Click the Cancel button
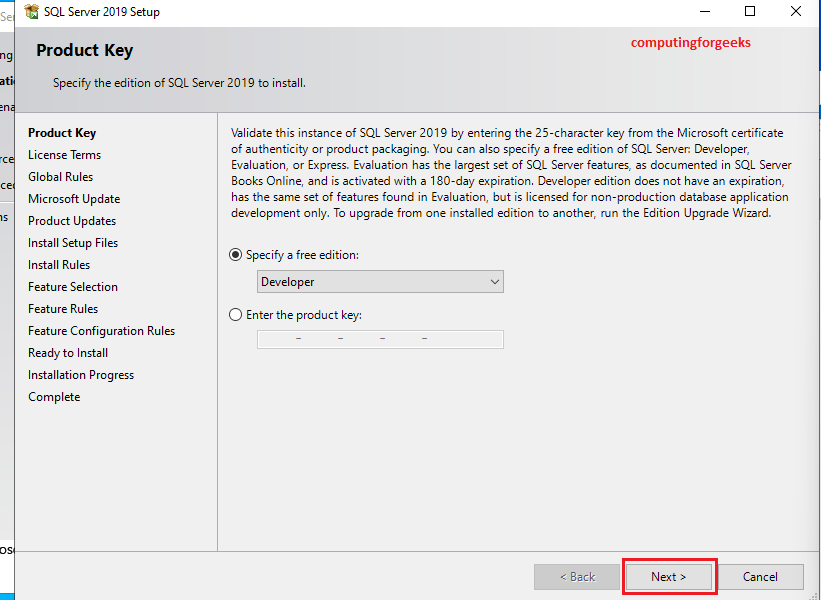Image resolution: width=821 pixels, height=600 pixels. point(760,576)
